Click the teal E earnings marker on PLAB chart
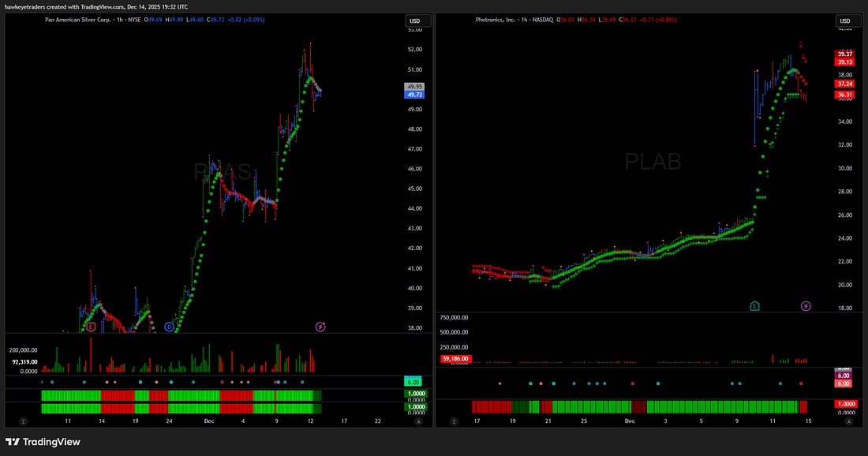 pyautogui.click(x=754, y=306)
